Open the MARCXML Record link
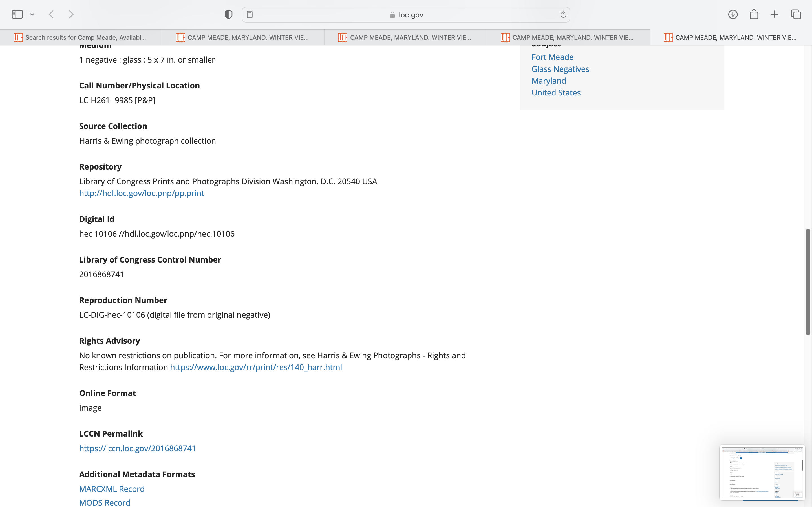Screen dimensions: 812x507 click(x=112, y=489)
